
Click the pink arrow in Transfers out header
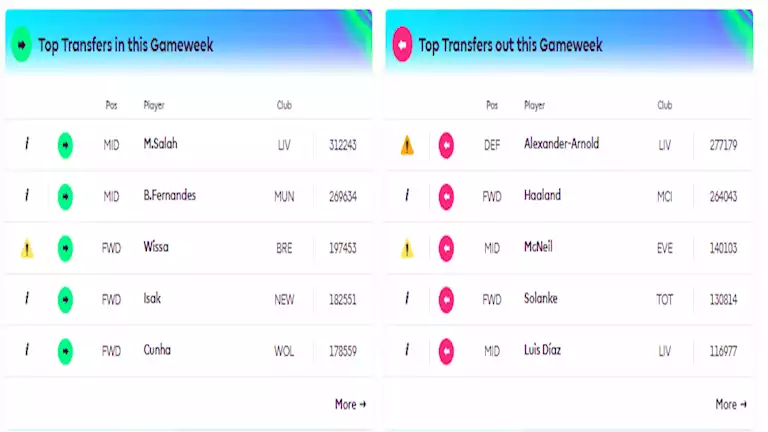(x=402, y=45)
